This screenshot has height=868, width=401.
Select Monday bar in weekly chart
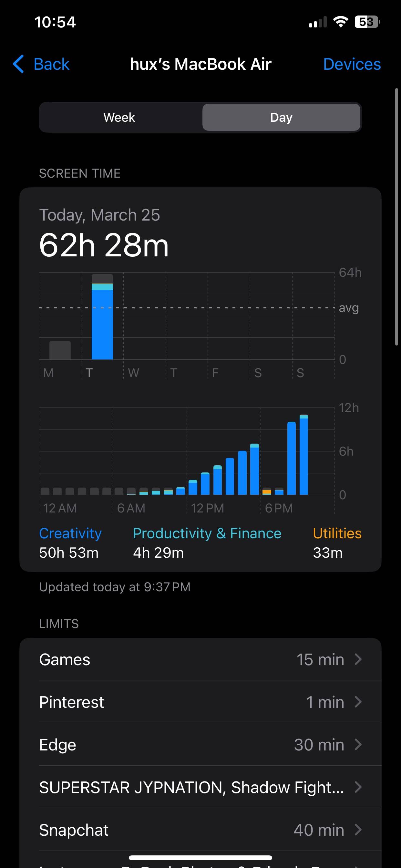[60, 350]
